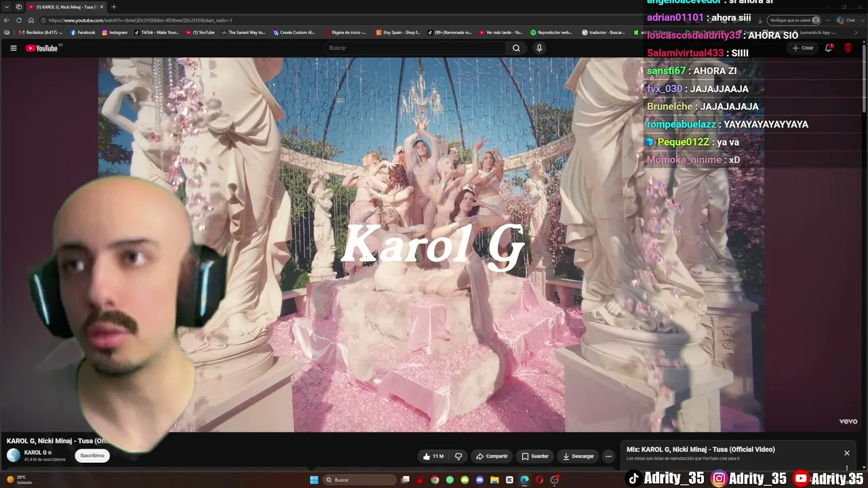Focus the YouTube Buscar search field
The width and height of the screenshot is (868, 488).
pos(415,48)
